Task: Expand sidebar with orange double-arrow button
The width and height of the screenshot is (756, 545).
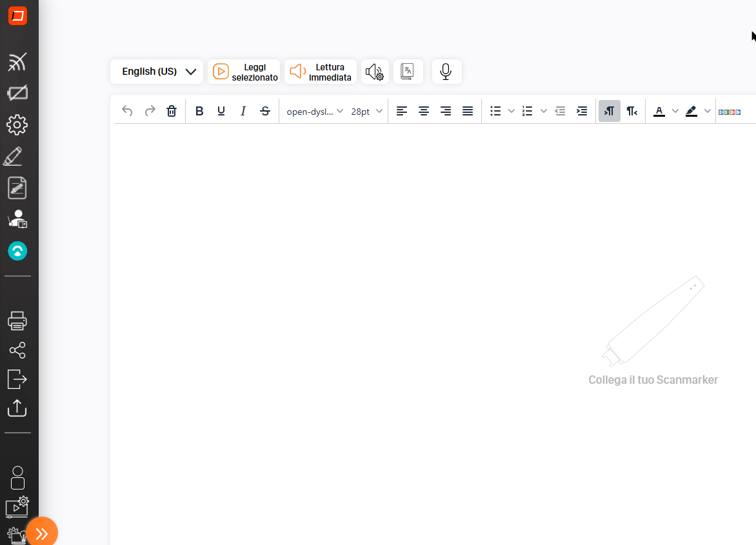Action: coord(42,533)
